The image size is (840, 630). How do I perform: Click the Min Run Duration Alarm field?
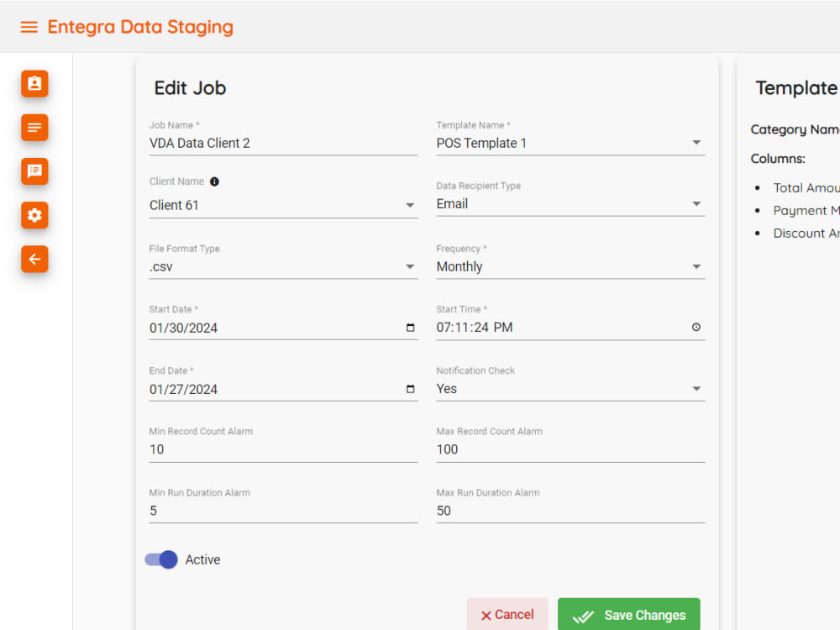[283, 511]
